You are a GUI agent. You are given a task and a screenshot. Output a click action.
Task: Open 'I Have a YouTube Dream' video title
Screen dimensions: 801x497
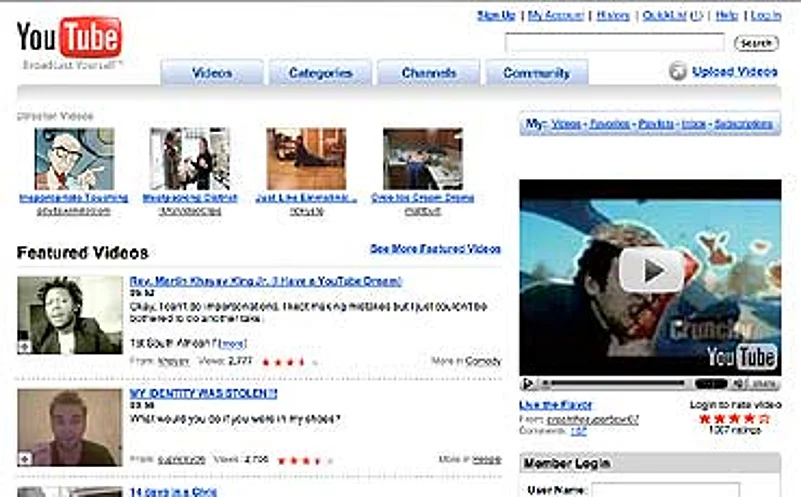(266, 281)
